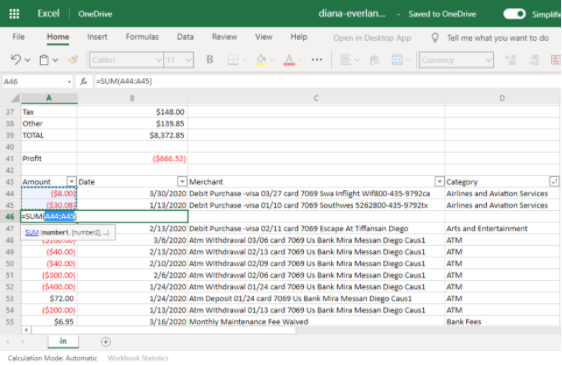Add a new sheet with plus button
The height and width of the screenshot is (365, 562).
point(105,342)
